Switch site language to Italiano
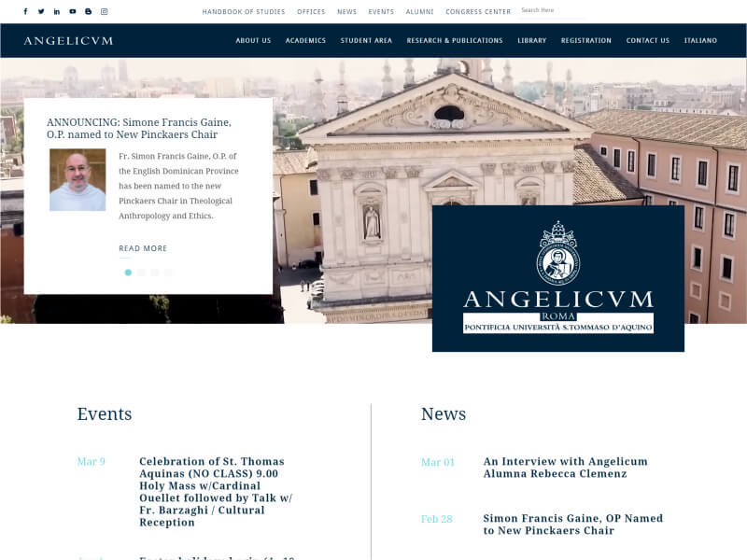The image size is (747, 560). click(700, 40)
